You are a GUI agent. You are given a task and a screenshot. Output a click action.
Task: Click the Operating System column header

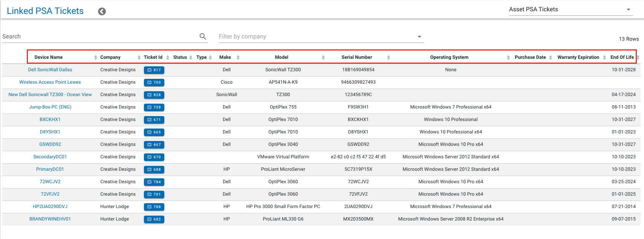tap(449, 57)
